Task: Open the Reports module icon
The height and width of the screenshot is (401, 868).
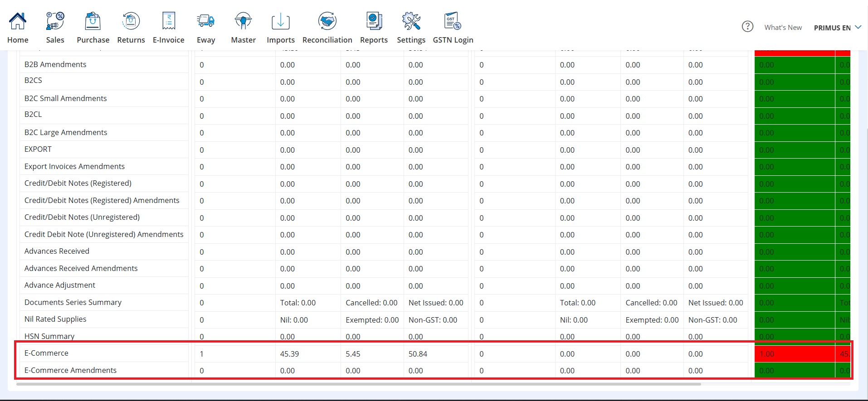Action: click(x=374, y=21)
